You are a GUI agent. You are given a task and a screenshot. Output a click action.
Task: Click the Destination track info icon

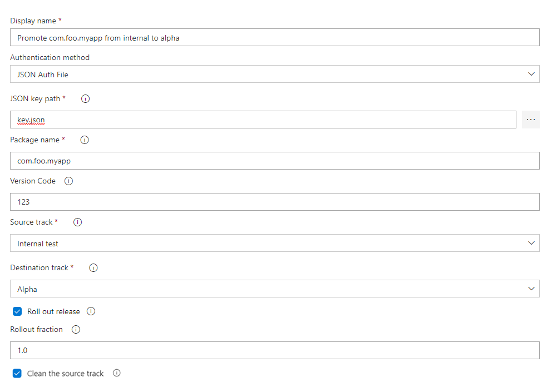[93, 268]
